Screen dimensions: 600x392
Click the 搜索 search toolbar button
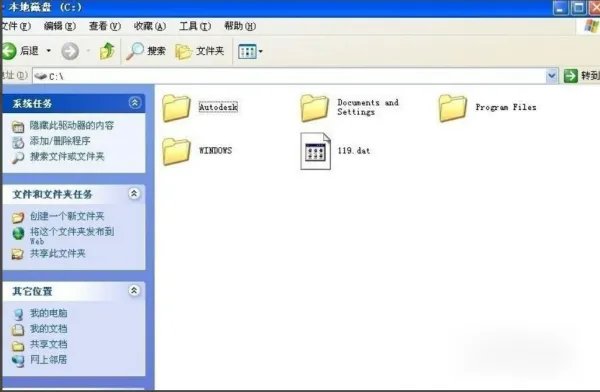[146, 51]
